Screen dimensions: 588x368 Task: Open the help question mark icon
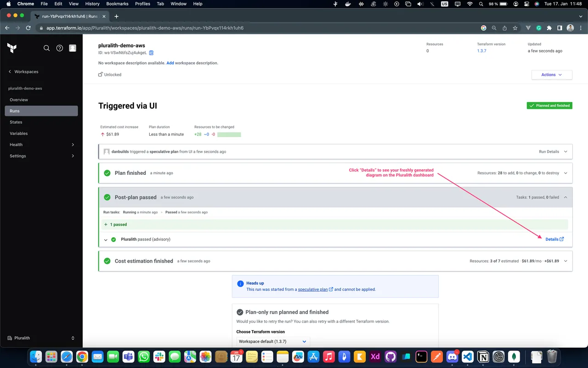coord(59,48)
